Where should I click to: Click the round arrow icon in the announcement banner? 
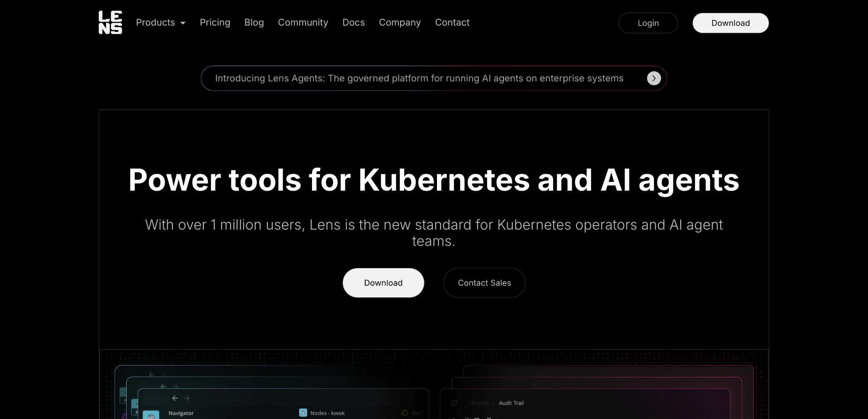pos(654,78)
